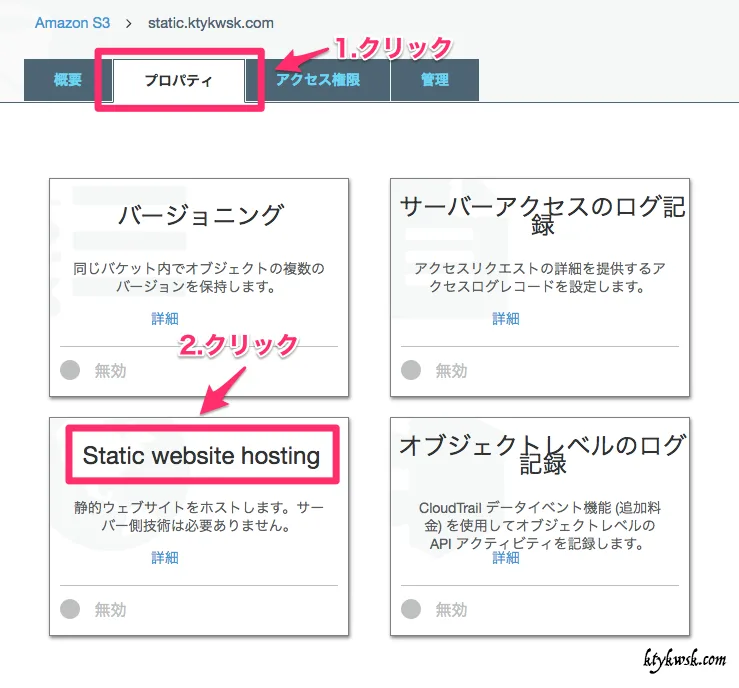The width and height of the screenshot is (739, 688).
Task: Click the 静的ウェブサイトをホスト description text
Action: pyautogui.click(x=198, y=516)
